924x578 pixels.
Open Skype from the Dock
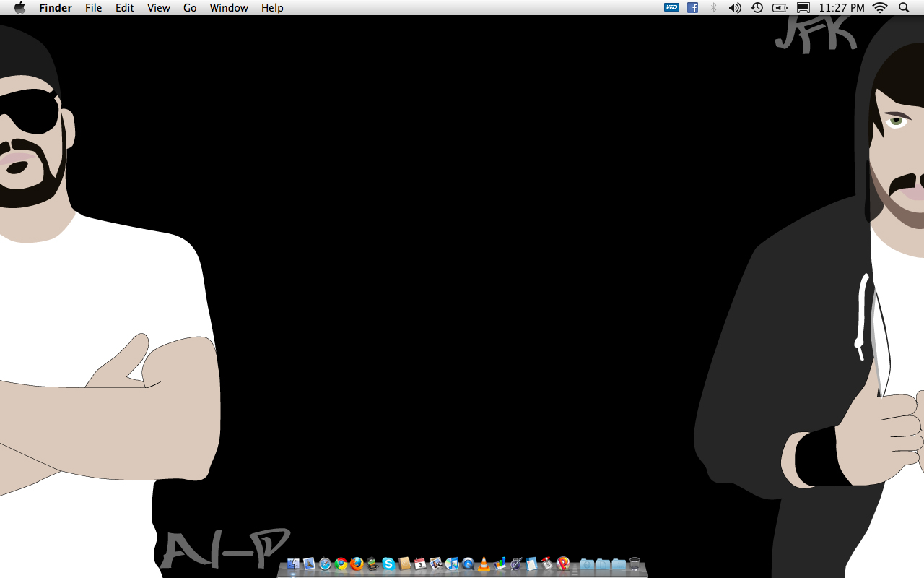388,564
